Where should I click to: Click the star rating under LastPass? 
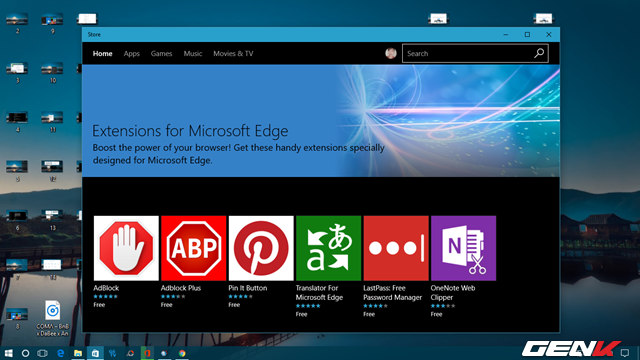click(376, 306)
